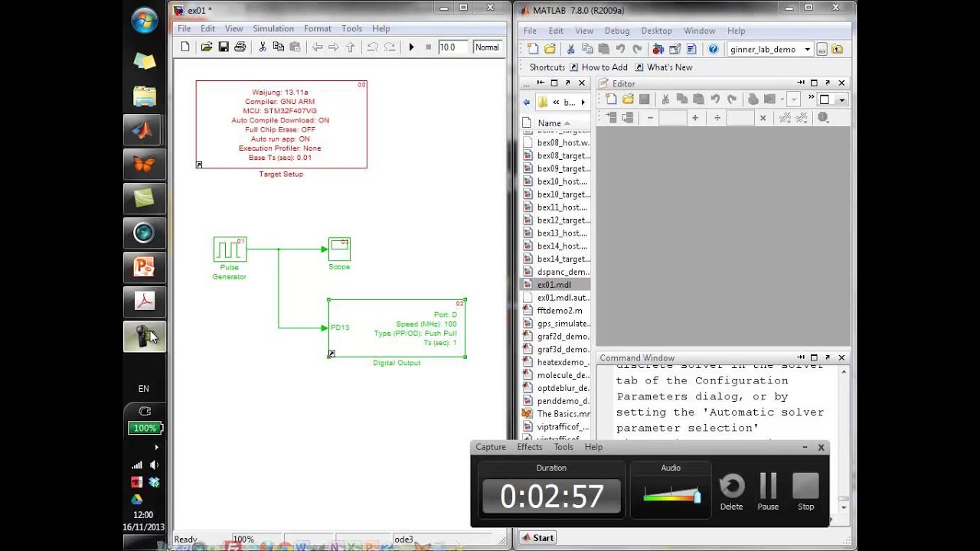Click MATLAB Start button
The width and height of the screenshot is (980, 551).
coord(537,538)
